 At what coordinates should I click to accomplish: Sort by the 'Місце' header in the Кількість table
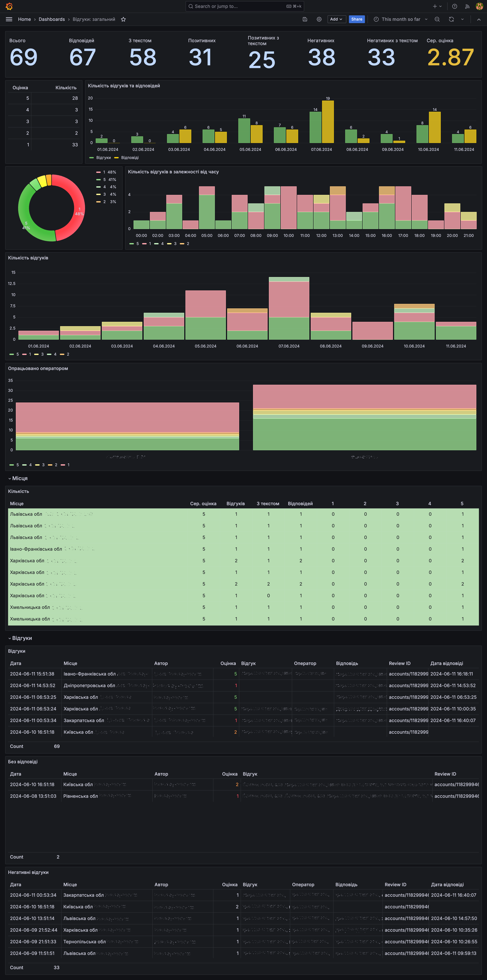click(17, 504)
